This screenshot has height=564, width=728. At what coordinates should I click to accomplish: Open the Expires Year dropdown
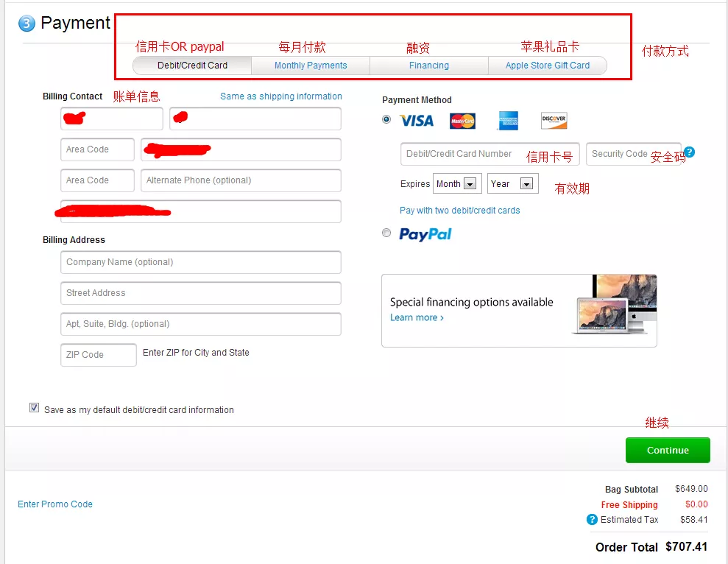click(x=512, y=183)
